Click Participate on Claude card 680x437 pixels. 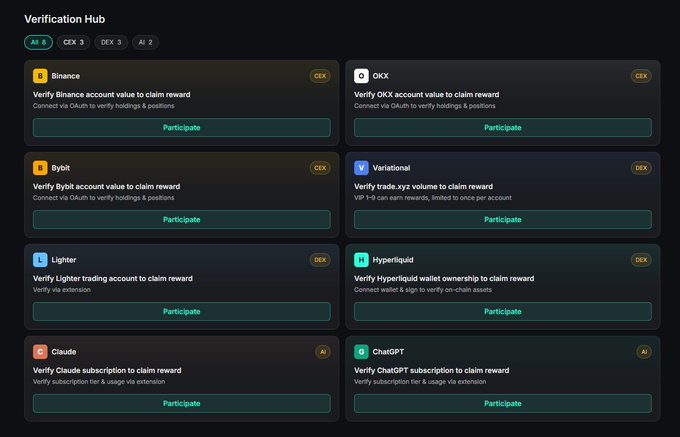pos(182,403)
